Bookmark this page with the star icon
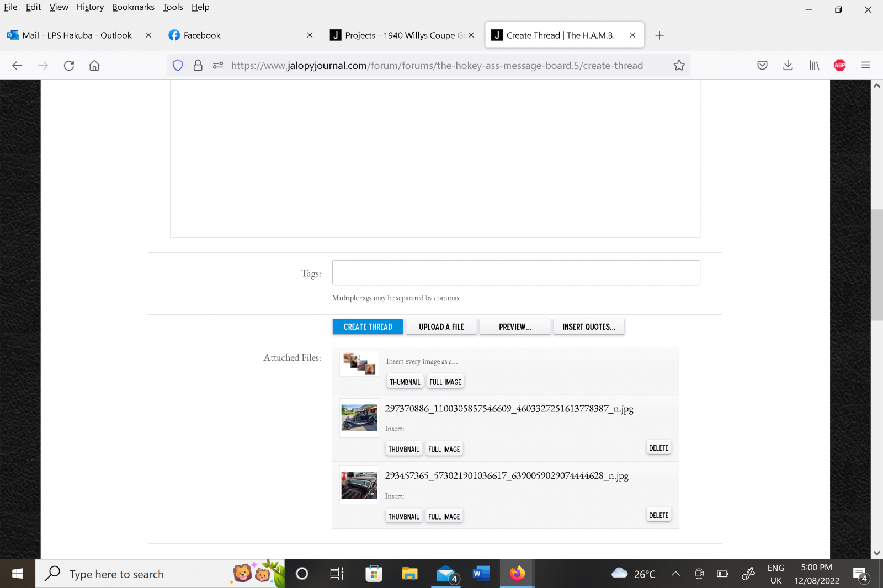883x588 pixels. 679,65
